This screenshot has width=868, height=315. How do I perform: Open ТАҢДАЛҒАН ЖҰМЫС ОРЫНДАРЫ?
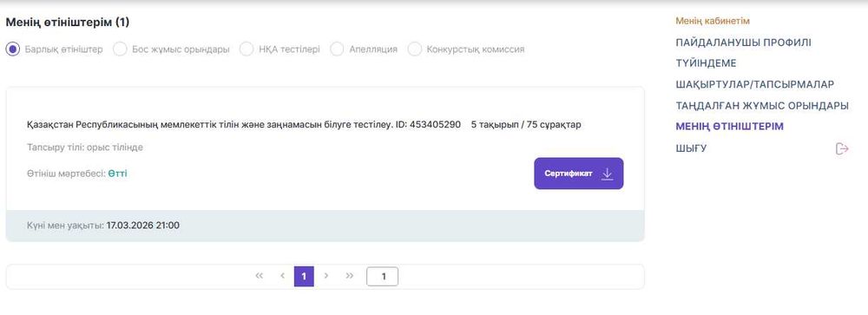coord(762,106)
